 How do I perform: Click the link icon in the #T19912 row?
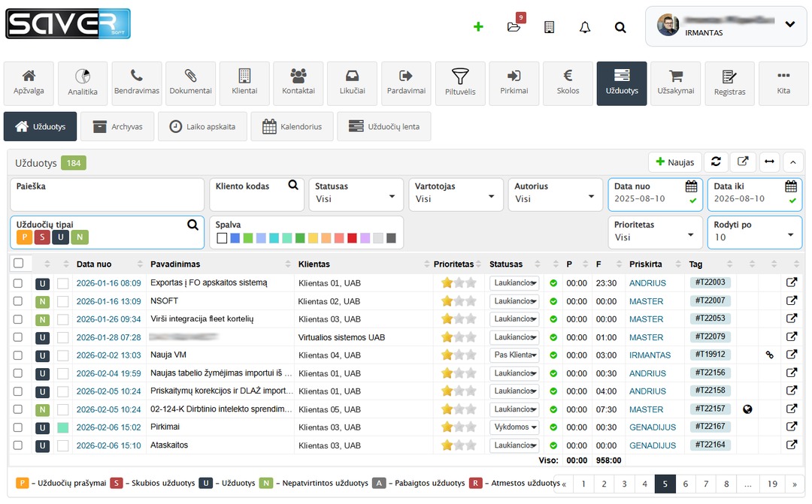[770, 355]
